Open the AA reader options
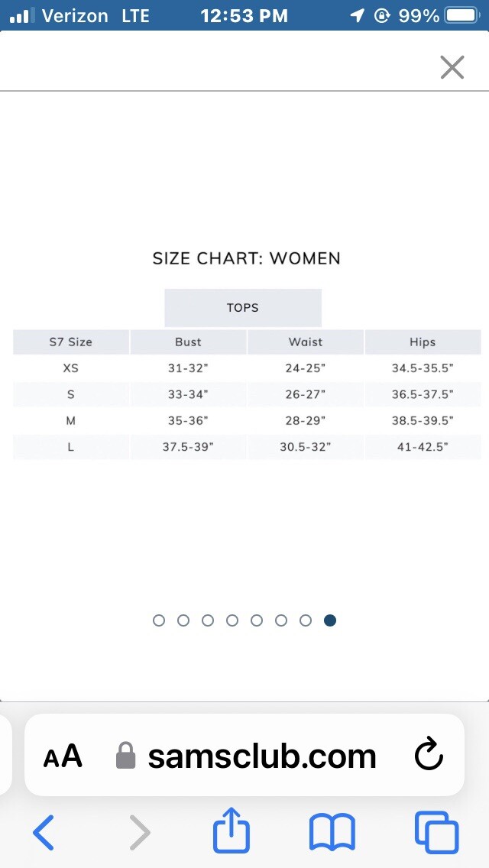This screenshot has height=868, width=489. tap(63, 756)
